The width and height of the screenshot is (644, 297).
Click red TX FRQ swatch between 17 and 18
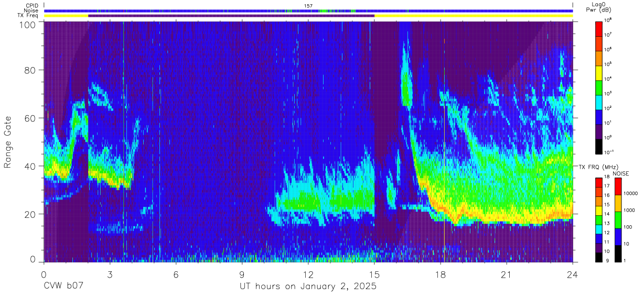(599, 183)
